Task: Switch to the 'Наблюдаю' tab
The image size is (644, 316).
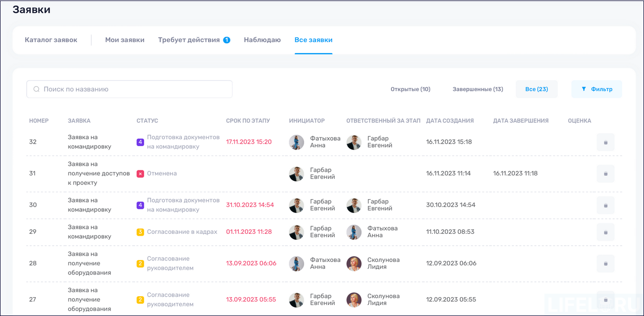Action: click(262, 40)
